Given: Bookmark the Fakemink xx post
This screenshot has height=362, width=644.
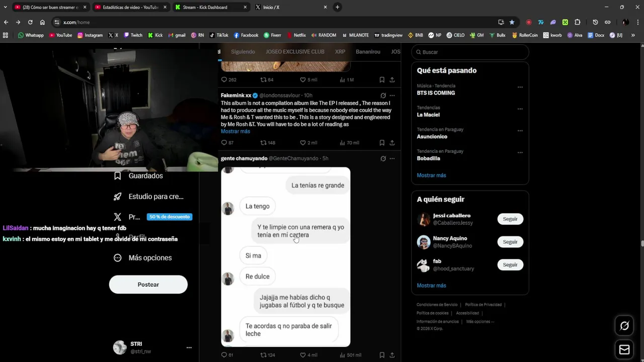Looking at the screenshot, I should pos(382,143).
